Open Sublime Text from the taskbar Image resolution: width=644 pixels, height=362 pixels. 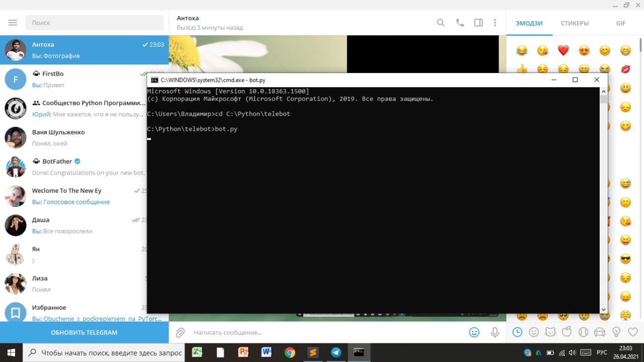point(313,352)
